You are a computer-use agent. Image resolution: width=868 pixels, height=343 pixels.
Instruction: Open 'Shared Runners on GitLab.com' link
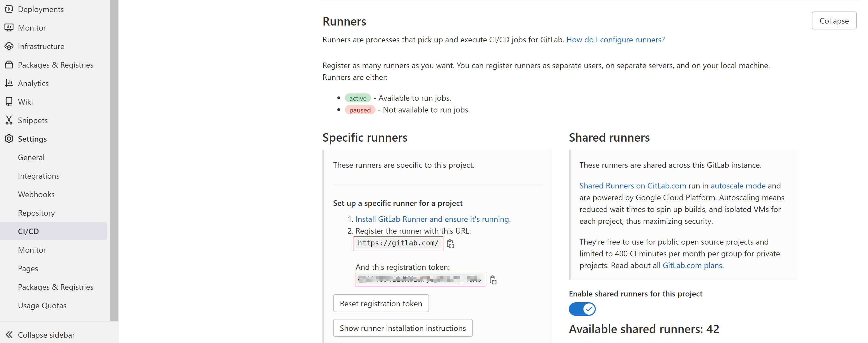[633, 185]
